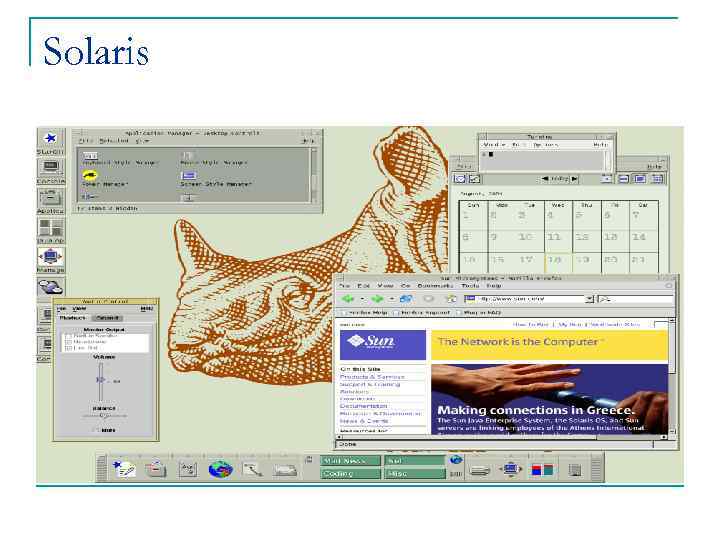Open the Bookmarks menu in the browser
Screen dimensions: 720x540
point(436,286)
